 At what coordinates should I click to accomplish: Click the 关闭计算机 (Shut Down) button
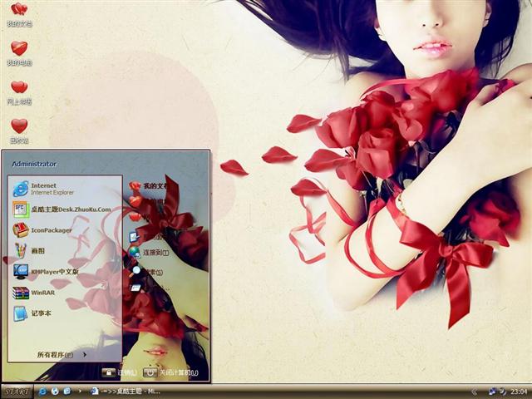pyautogui.click(x=170, y=372)
